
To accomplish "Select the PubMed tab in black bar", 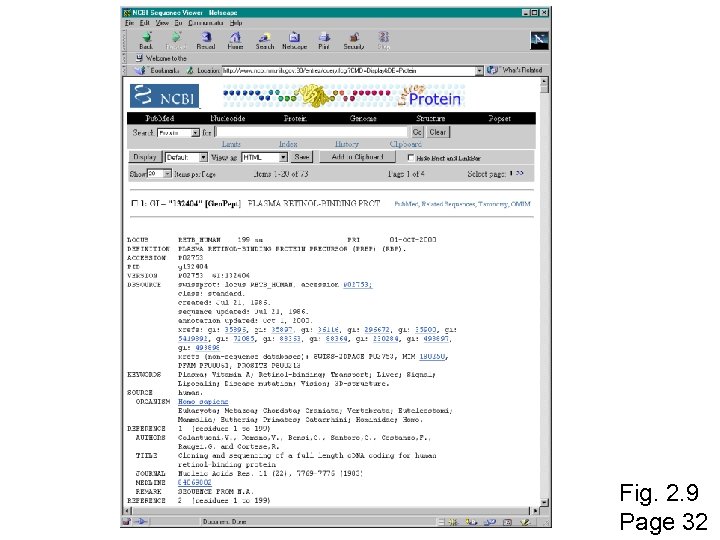I will pyautogui.click(x=159, y=118).
